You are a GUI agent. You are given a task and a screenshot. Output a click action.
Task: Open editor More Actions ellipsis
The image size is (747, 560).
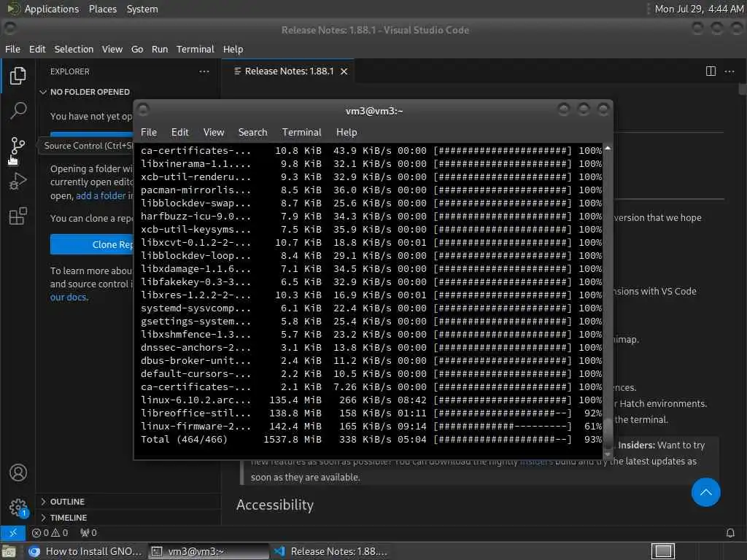(x=729, y=71)
